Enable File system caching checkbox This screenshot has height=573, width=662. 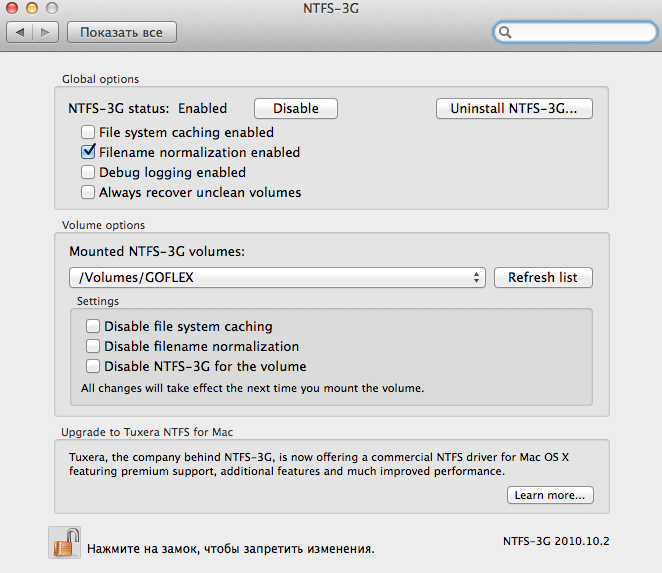pyautogui.click(x=88, y=132)
